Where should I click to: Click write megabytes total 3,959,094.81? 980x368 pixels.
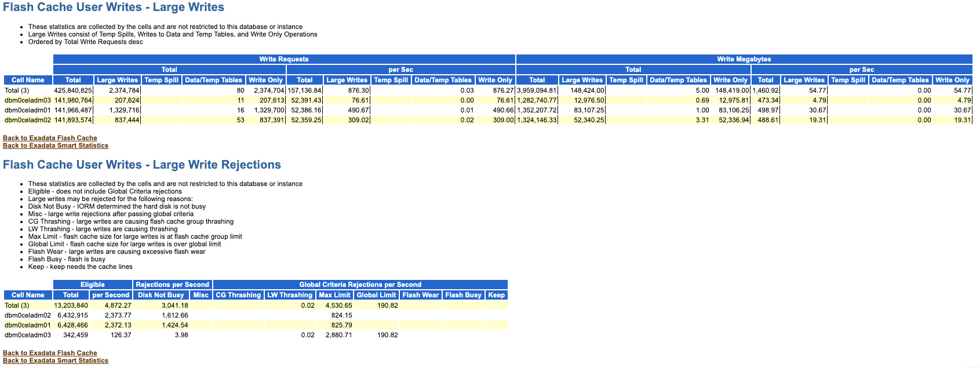click(537, 90)
